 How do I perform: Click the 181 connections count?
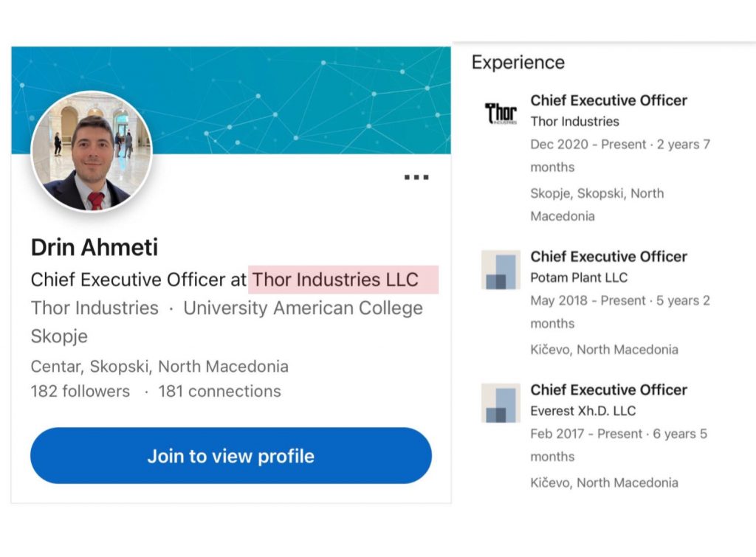click(219, 392)
